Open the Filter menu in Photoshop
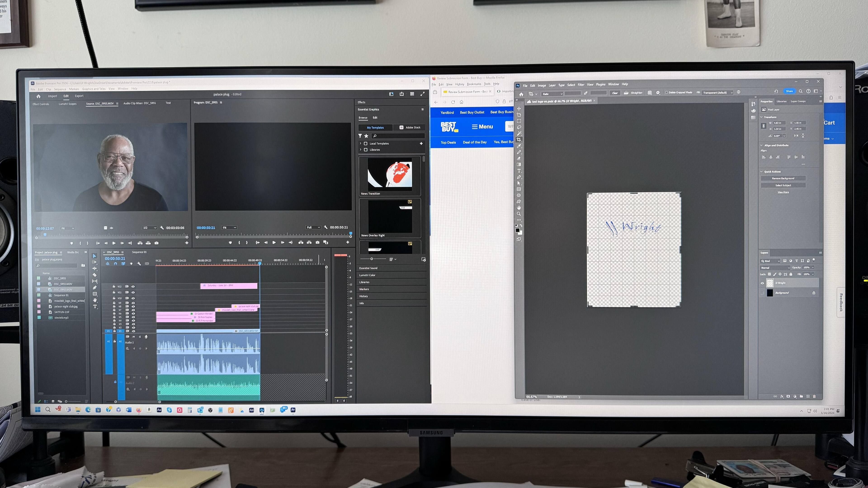 pyautogui.click(x=581, y=85)
